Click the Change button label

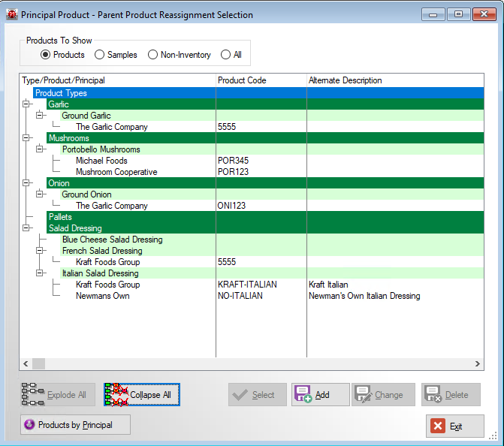pos(388,395)
